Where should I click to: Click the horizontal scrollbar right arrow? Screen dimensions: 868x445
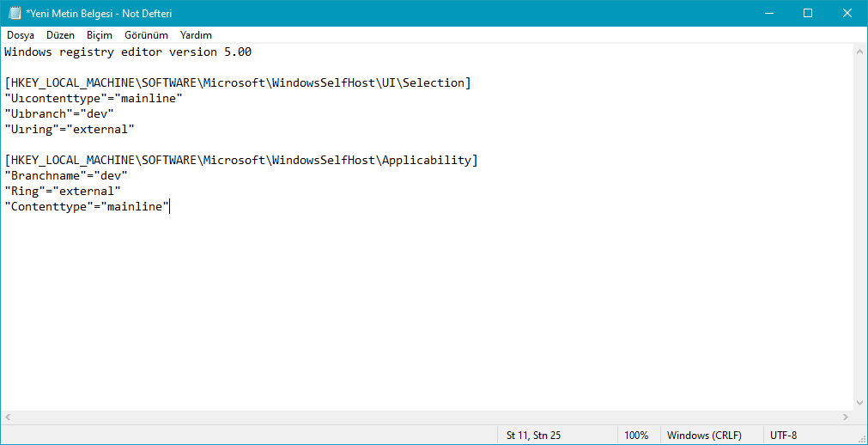(846, 418)
